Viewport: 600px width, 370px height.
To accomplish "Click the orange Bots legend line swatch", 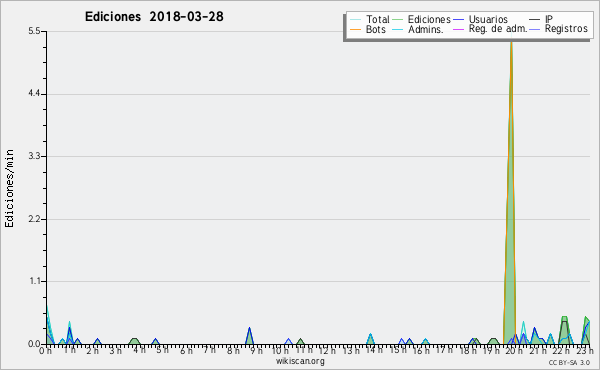I will [x=355, y=29].
